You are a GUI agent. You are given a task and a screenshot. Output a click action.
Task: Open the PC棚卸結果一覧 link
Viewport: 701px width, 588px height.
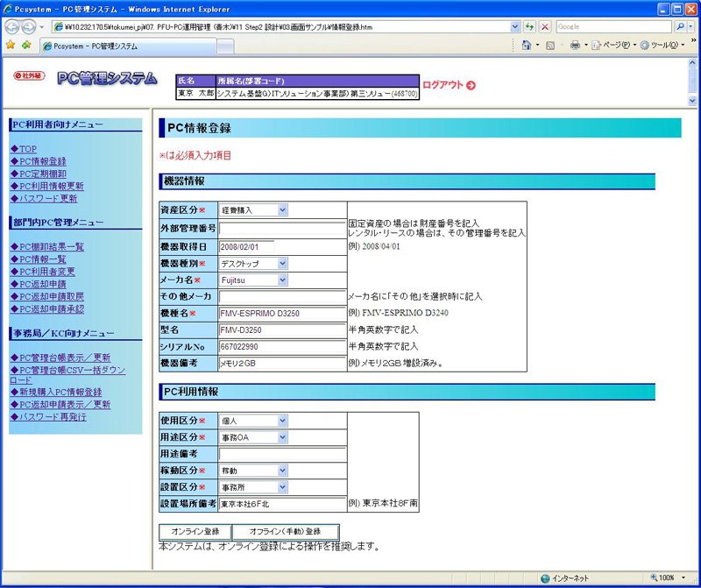pyautogui.click(x=47, y=247)
